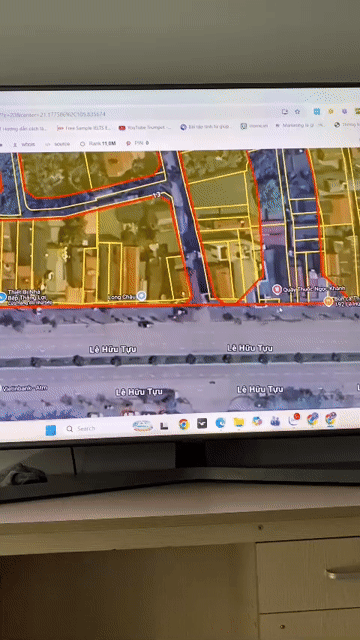Screen dimensions: 360x640
Task: Open the oval logo app left of the black square
Action: (x=142, y=426)
